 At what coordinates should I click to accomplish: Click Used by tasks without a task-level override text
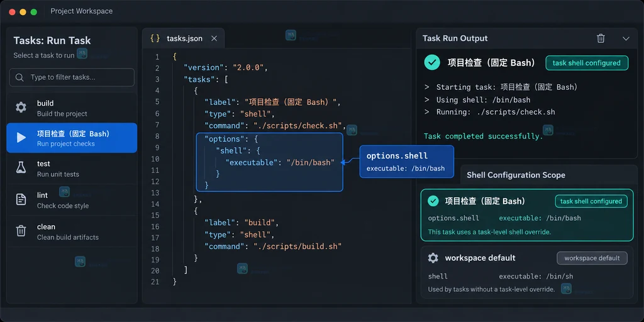pyautogui.click(x=491, y=289)
